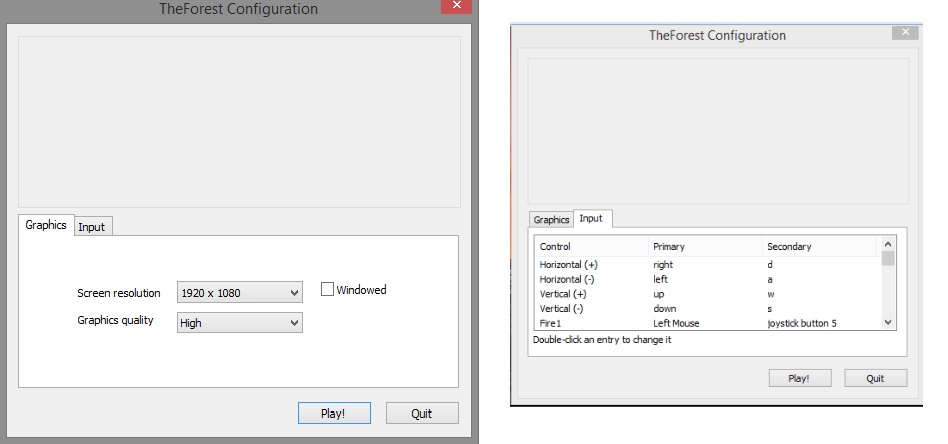Click the Control column header
Viewport: 948px width, 444px height.
point(592,246)
